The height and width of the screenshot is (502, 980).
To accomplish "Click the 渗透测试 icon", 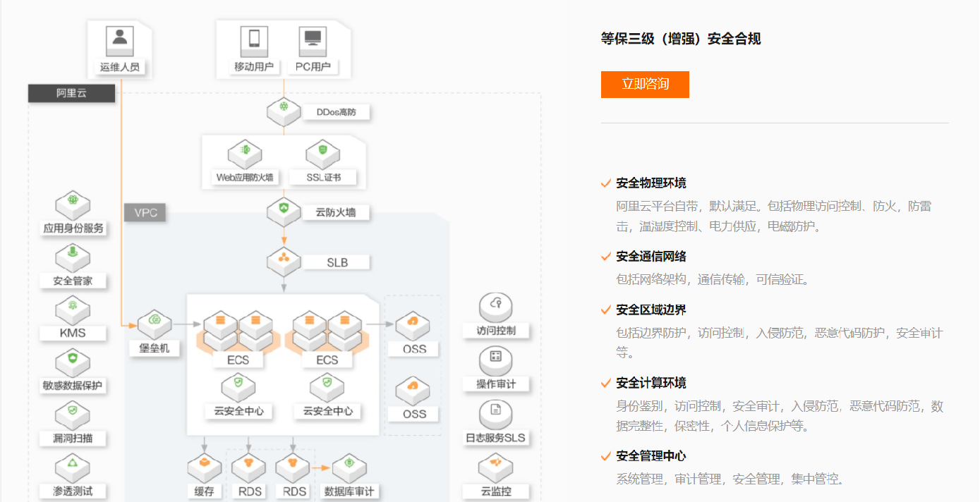I will click(73, 467).
